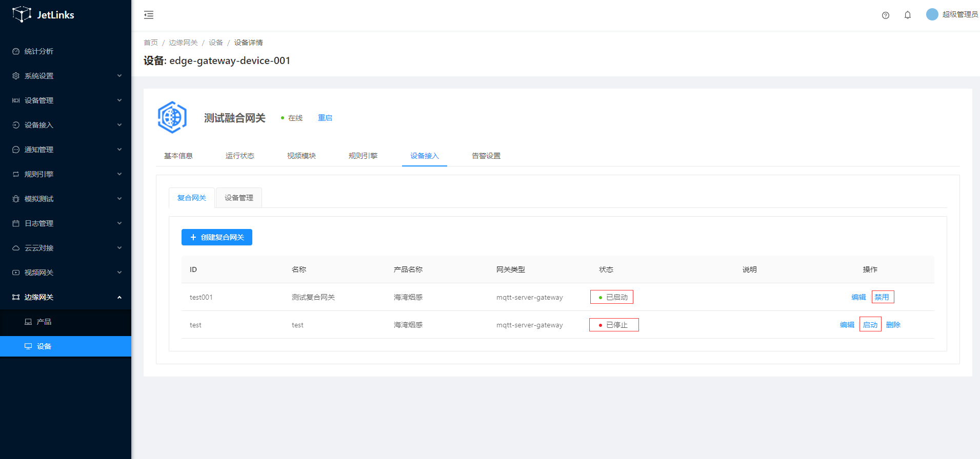Open help via the question mark icon
The width and height of the screenshot is (980, 459).
coord(885,15)
